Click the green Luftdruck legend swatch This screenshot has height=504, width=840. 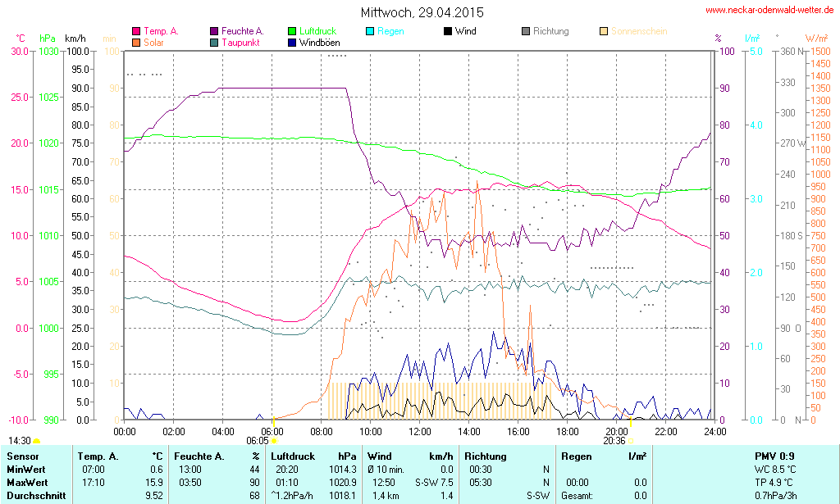pos(292,31)
